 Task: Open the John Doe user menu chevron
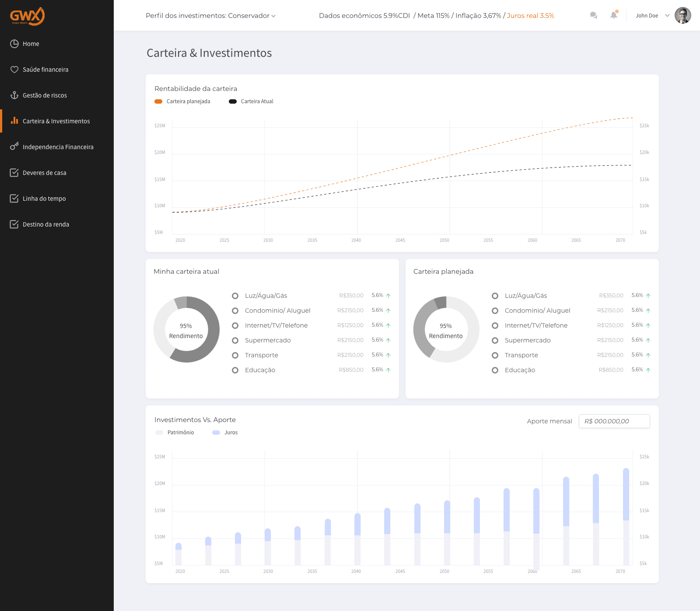tap(667, 15)
